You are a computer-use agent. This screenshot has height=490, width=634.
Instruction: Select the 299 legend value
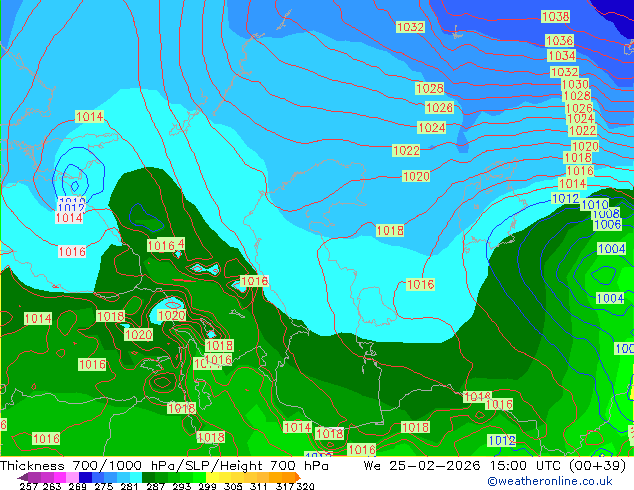207,486
